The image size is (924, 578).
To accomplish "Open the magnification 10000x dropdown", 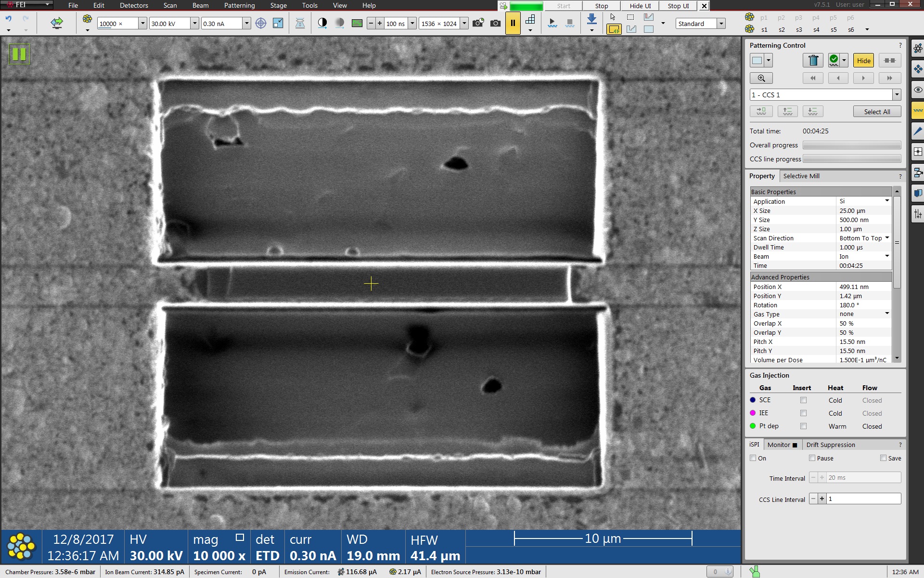I will pos(142,23).
